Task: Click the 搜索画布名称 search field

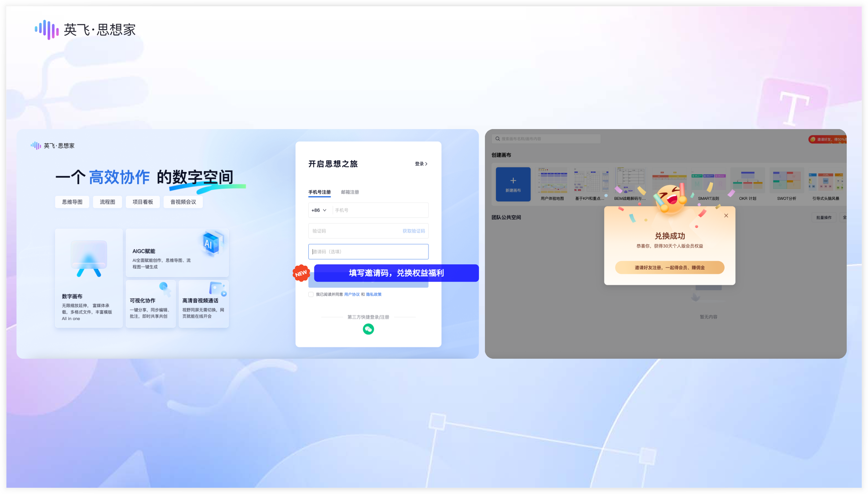Action: click(x=546, y=139)
